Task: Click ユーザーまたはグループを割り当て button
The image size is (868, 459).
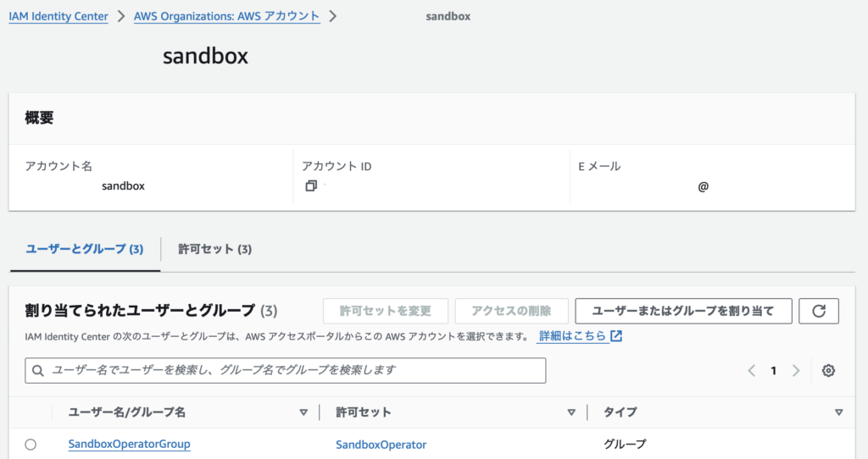Action: click(x=684, y=311)
